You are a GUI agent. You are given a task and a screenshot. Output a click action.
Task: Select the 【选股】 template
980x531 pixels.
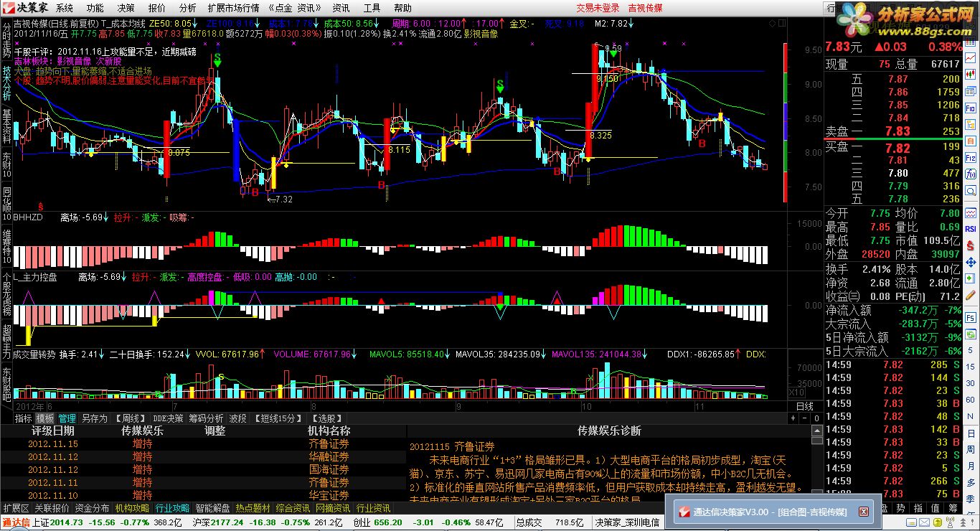coord(327,418)
